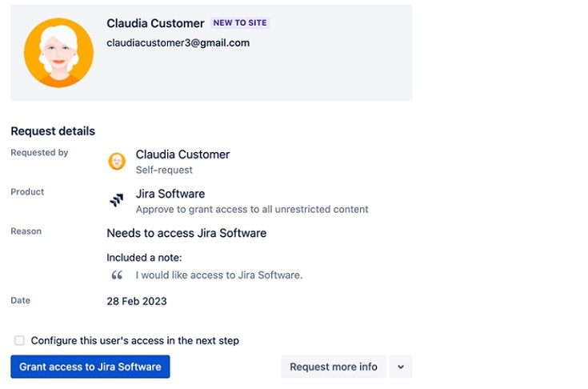Image resolution: width=588 pixels, height=389 pixels.
Task: Click the Jira Software product logo icon
Action: pos(117,200)
